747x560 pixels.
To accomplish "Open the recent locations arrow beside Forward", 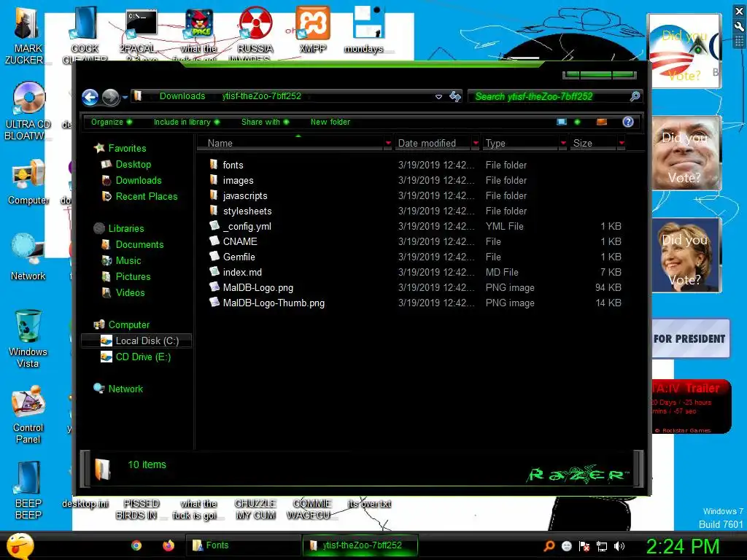I will coord(125,97).
